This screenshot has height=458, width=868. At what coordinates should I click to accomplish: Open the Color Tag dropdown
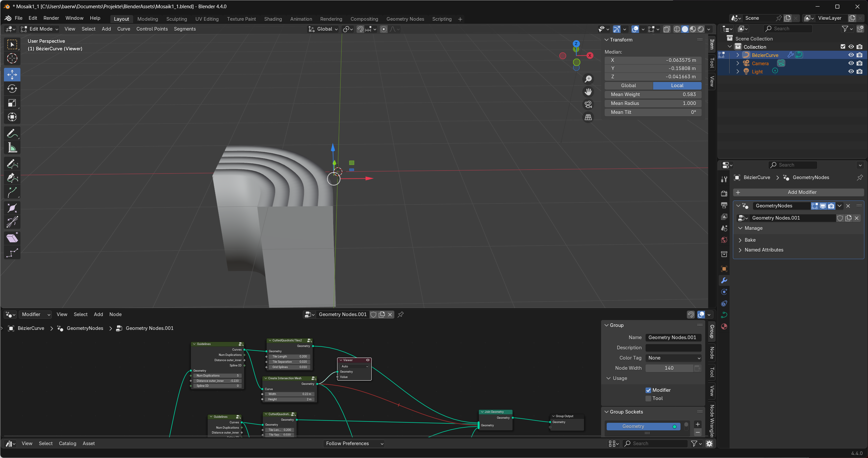(673, 358)
